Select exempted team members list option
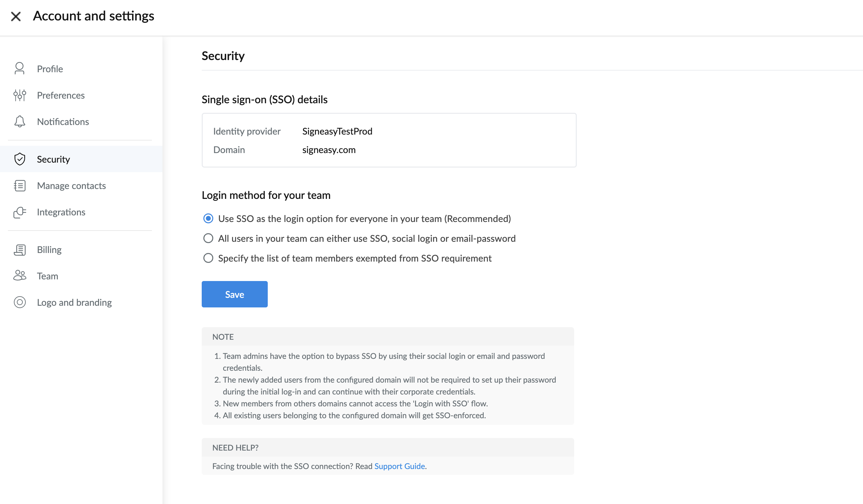The width and height of the screenshot is (863, 504). 208,258
